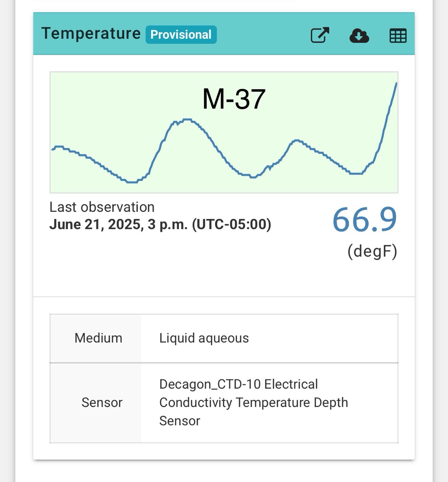The height and width of the screenshot is (482, 448).
Task: Click the first trough of the temperature curve
Action: coord(132,182)
